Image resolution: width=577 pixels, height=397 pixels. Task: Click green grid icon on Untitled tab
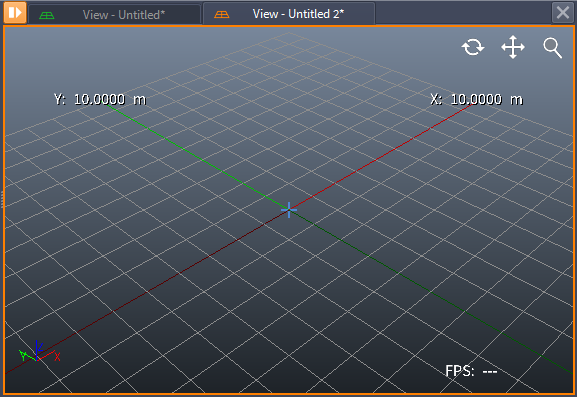[x=47, y=15]
